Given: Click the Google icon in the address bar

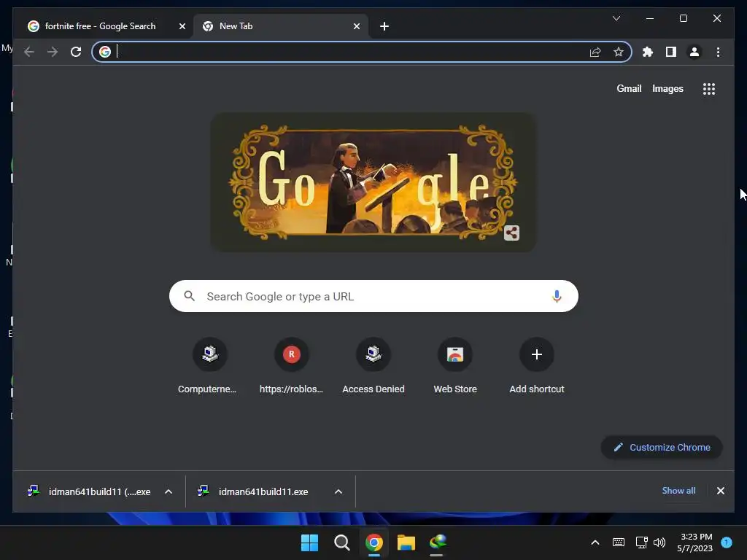Looking at the screenshot, I should coord(105,52).
